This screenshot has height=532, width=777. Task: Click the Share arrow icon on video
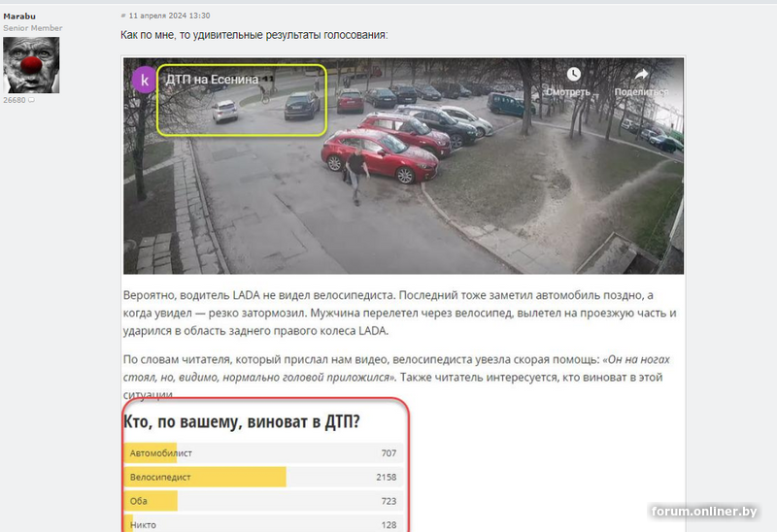(641, 75)
